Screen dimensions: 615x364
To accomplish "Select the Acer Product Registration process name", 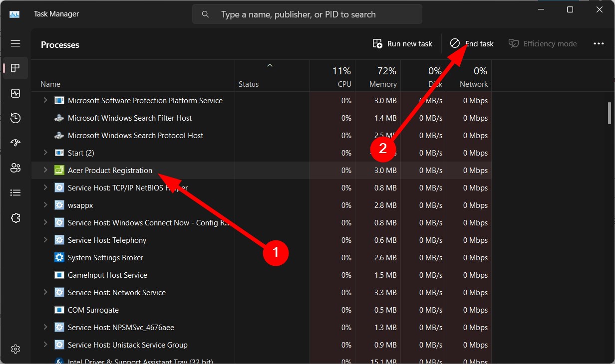I will 110,171.
